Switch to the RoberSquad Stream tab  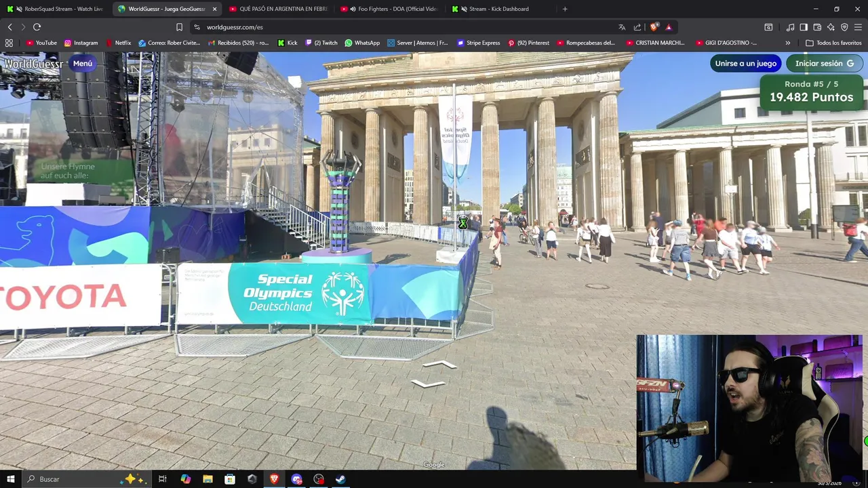click(x=56, y=9)
